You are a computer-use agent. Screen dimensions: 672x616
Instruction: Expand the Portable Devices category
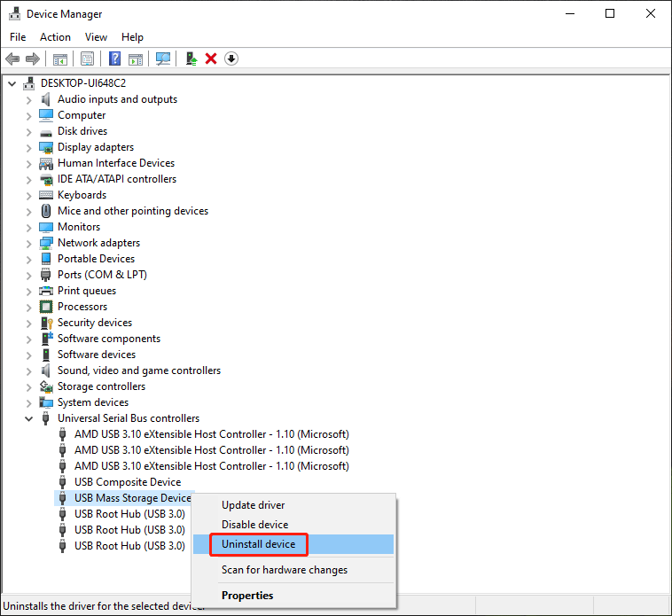pos(28,260)
